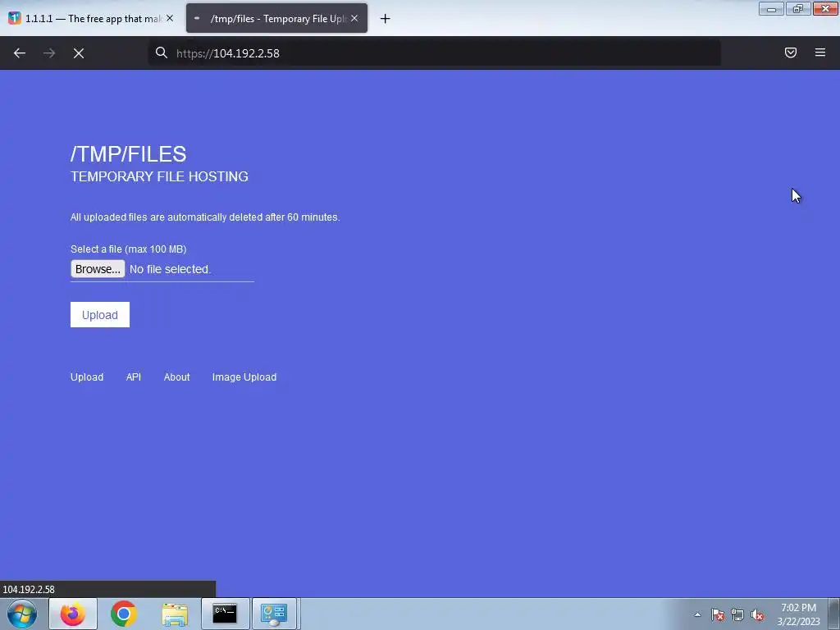840x630 pixels.
Task: Click the 'Select a file (max 100 MB)' label
Action: click(129, 249)
